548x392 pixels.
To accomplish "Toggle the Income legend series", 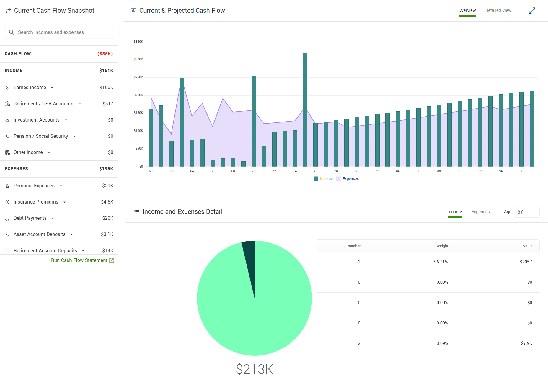I will (323, 179).
